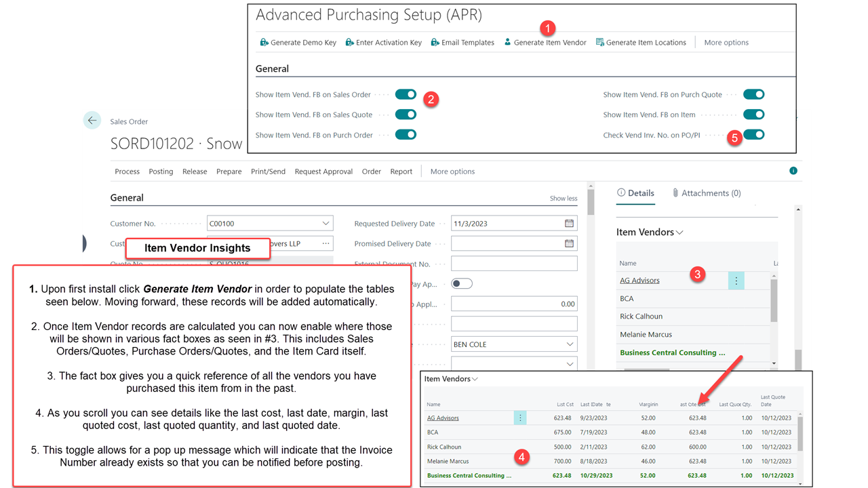Image resolution: width=868 pixels, height=488 pixels.
Task: Click AG Advisors row options in detail table
Action: [x=520, y=418]
